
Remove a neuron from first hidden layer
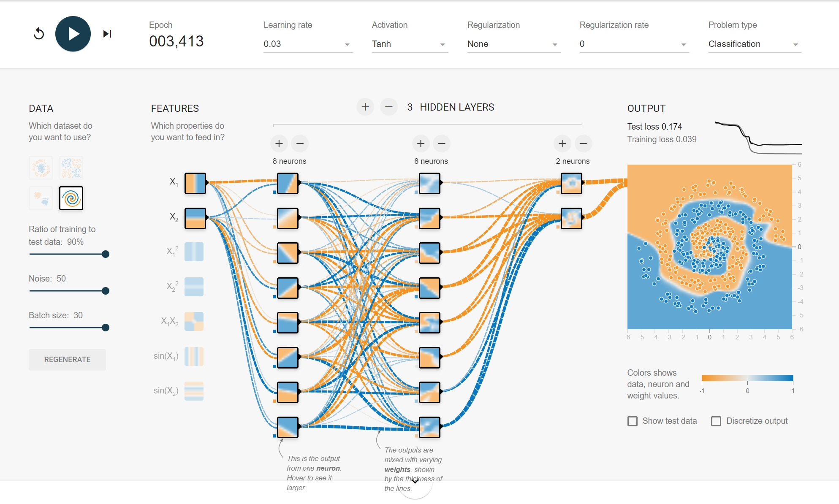pyautogui.click(x=300, y=144)
